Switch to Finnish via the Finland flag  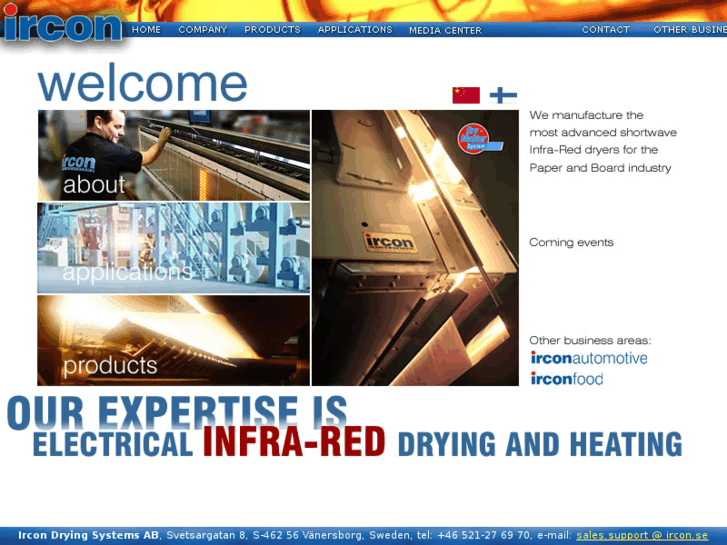(x=504, y=95)
